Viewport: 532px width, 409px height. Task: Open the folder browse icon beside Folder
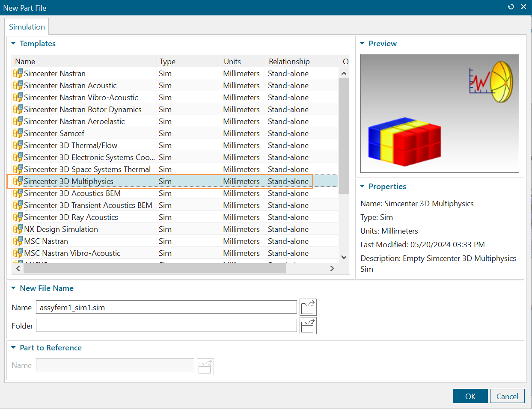[x=308, y=326]
